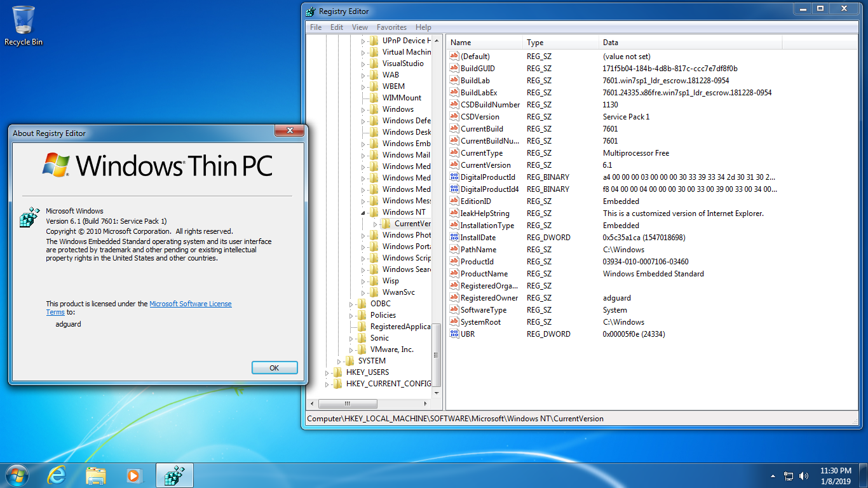Image resolution: width=868 pixels, height=488 pixels.
Task: Click the (Default) value icon
Action: point(454,57)
